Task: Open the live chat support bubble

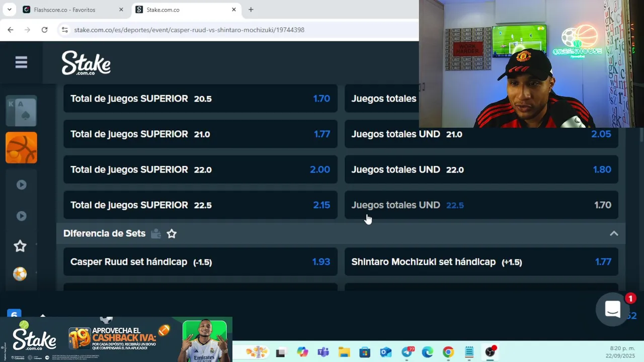Action: click(x=612, y=310)
